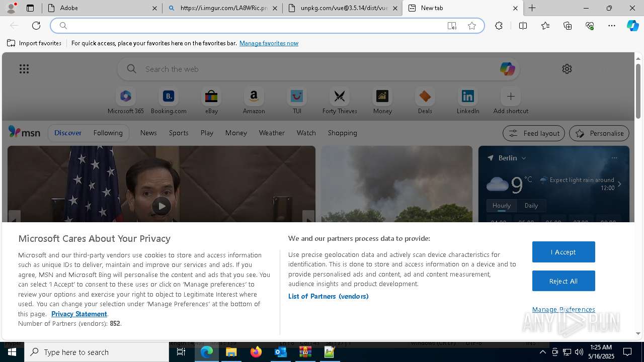Image resolution: width=644 pixels, height=362 pixels.
Task: Open the Copilot sidebar icon
Action: coord(633,26)
